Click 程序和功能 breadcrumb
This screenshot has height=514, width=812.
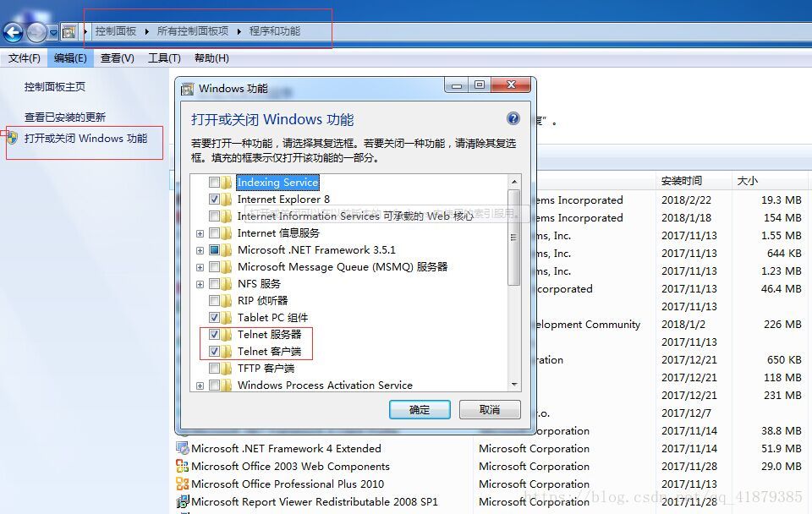[274, 31]
